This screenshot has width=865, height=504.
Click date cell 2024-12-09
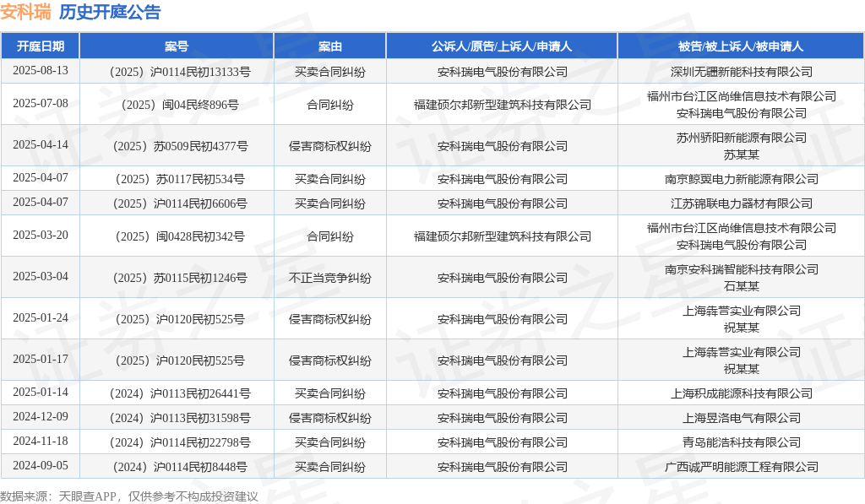pos(41,417)
